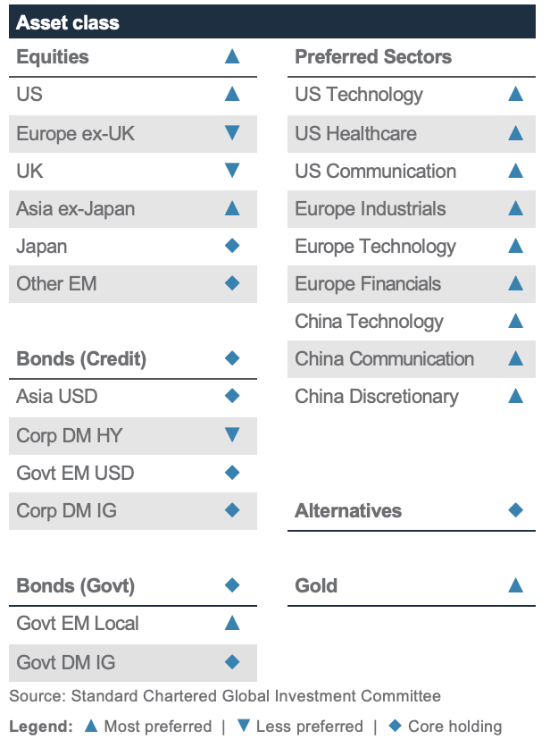
Task: Click the up triangle beside US equities
Action: 232,94
